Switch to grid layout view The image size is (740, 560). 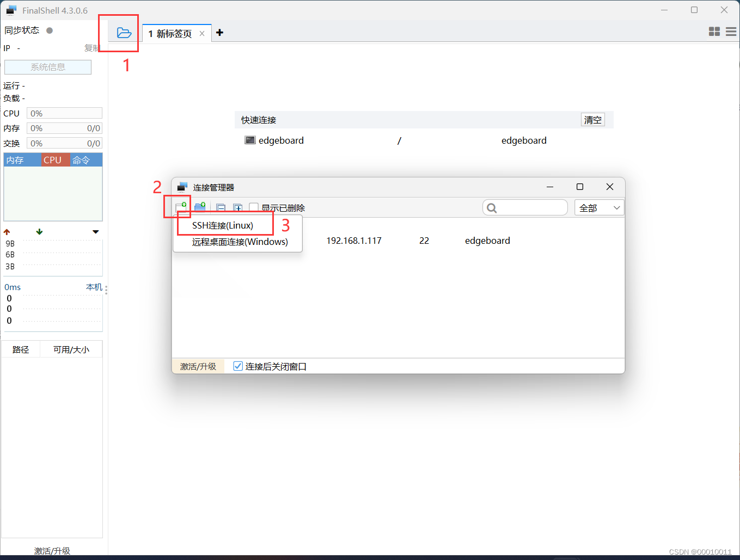click(714, 32)
